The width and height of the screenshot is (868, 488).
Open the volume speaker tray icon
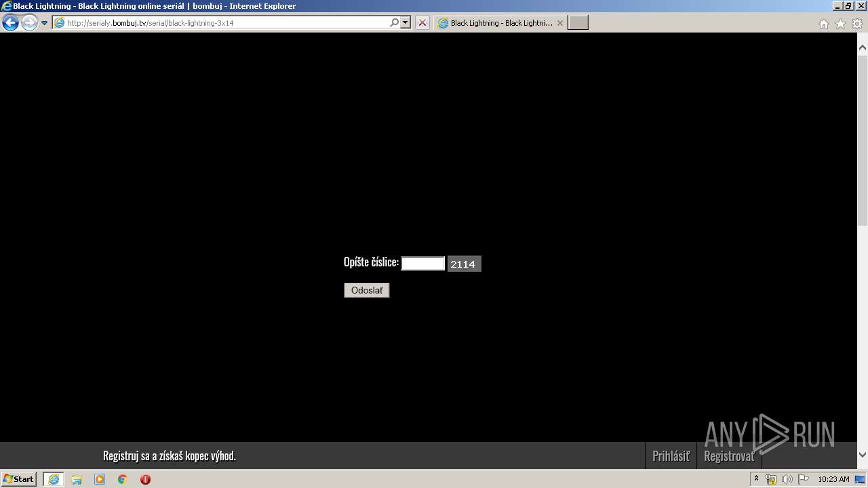pos(787,479)
